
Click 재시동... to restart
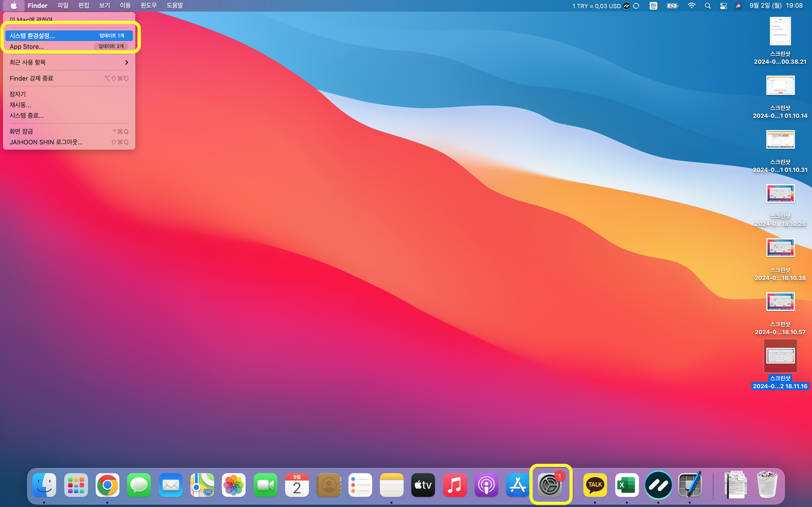tap(21, 105)
